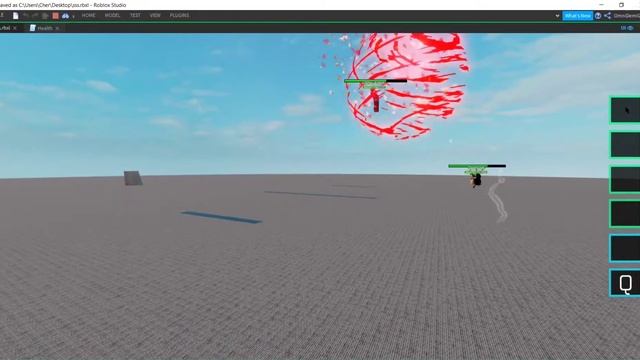640x360 pixels.
Task: Close the Health script tab
Action: click(58, 28)
